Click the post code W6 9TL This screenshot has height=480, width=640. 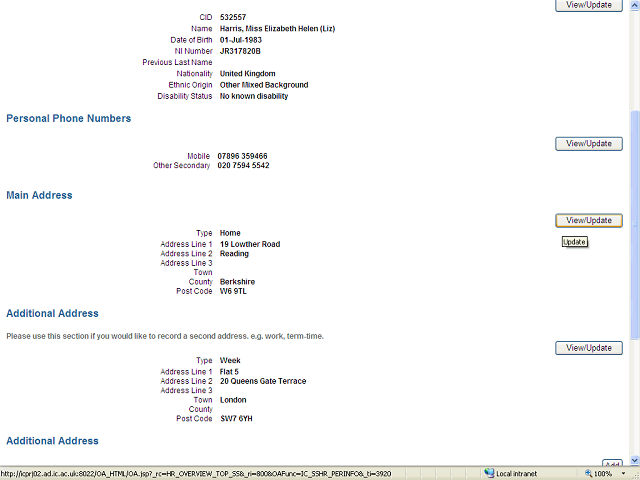pyautogui.click(x=233, y=292)
